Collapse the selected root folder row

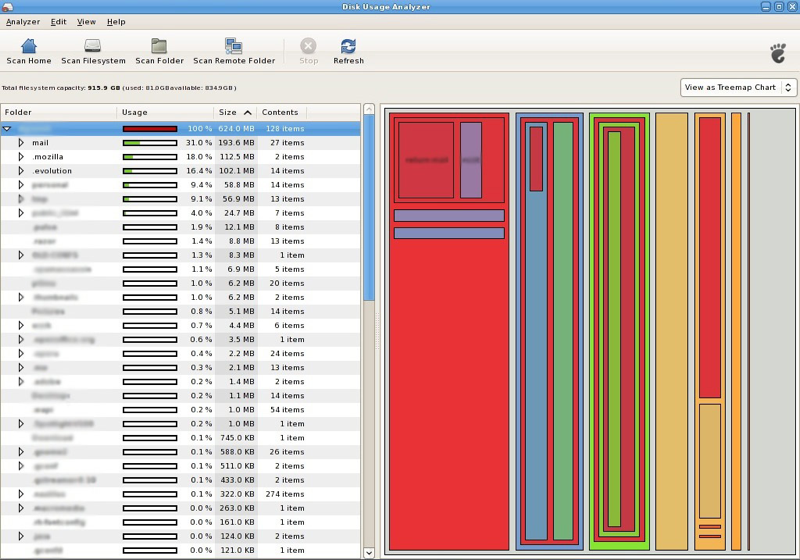tap(7, 129)
